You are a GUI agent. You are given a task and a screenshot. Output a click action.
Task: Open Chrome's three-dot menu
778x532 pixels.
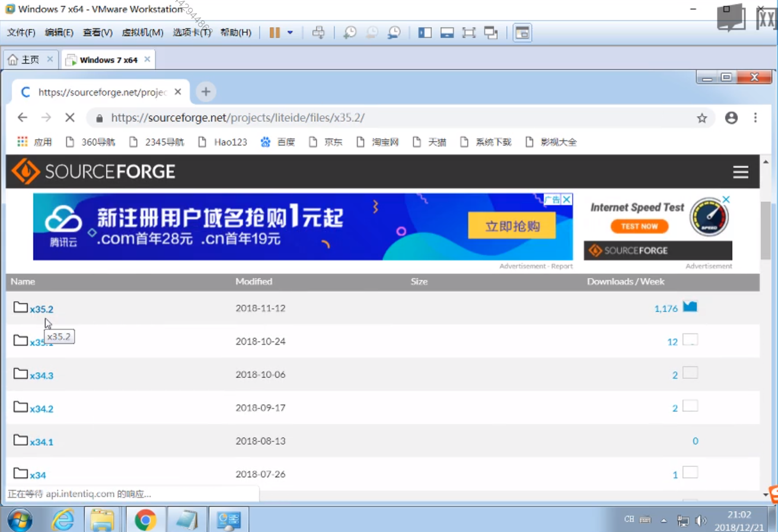755,117
